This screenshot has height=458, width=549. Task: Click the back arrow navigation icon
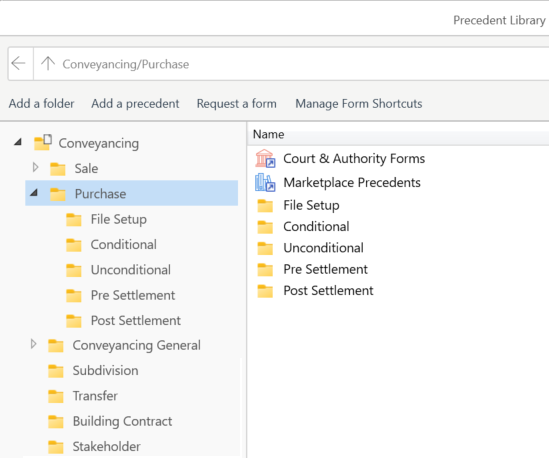coord(18,64)
